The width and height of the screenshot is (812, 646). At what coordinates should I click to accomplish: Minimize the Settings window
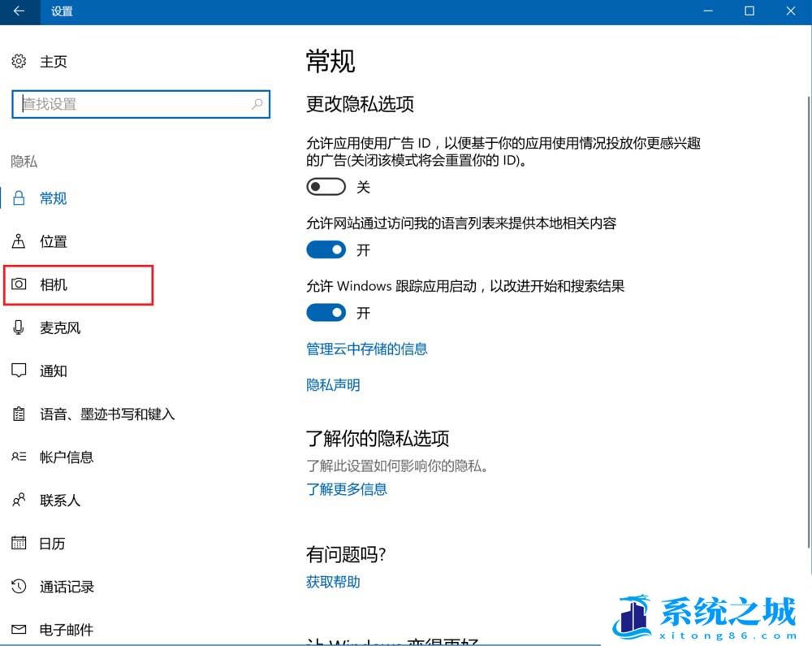pyautogui.click(x=708, y=11)
